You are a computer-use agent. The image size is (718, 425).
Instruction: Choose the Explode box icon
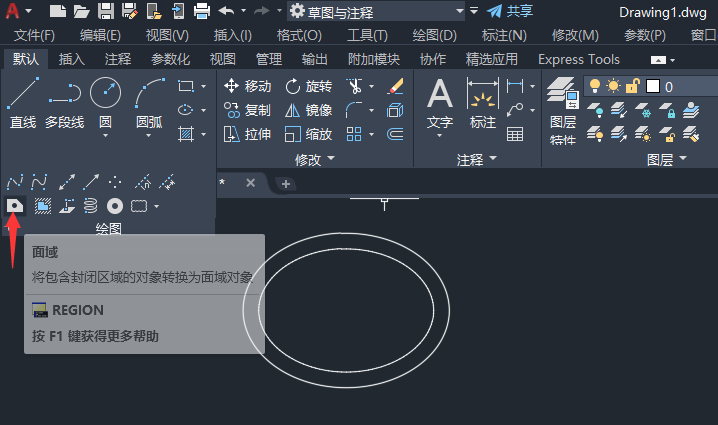(x=395, y=110)
